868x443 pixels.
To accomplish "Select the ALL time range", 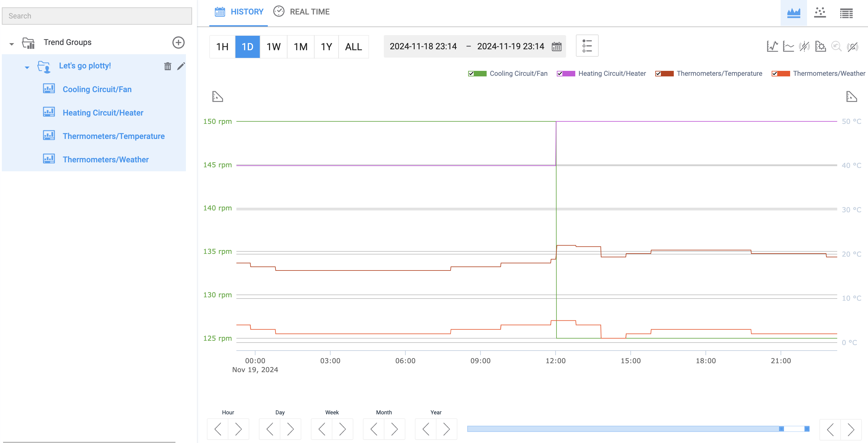I will (x=353, y=47).
